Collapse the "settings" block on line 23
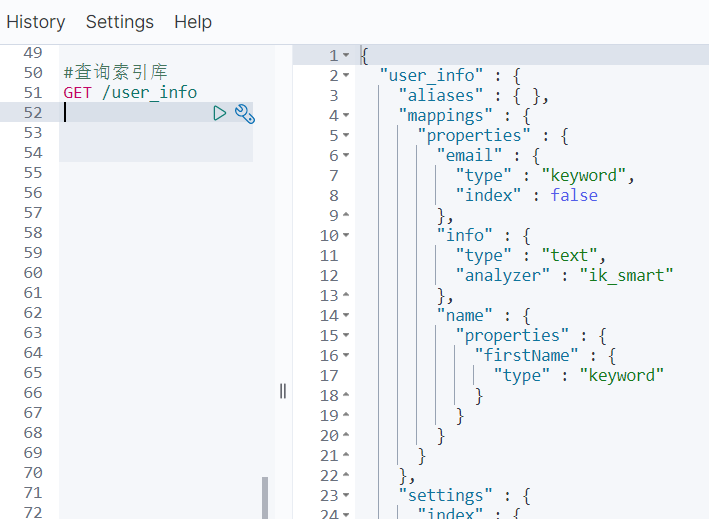709x519 pixels. tap(346, 495)
